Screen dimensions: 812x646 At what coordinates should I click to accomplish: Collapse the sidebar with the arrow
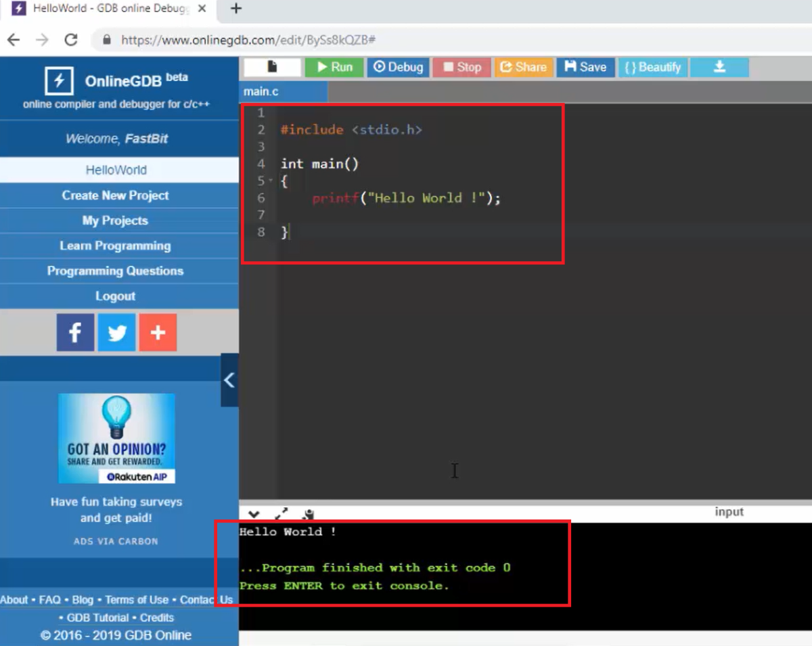click(x=229, y=380)
